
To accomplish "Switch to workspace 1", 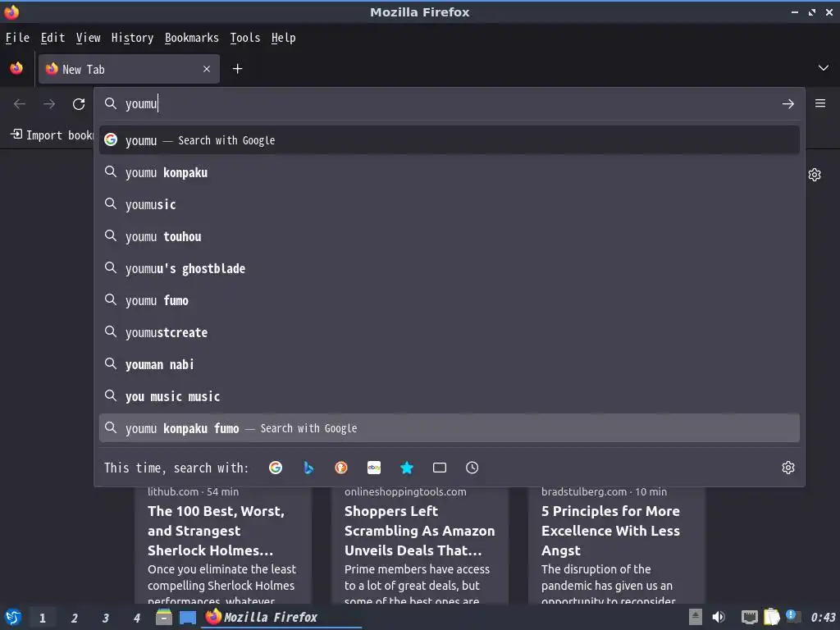I will [43, 619].
